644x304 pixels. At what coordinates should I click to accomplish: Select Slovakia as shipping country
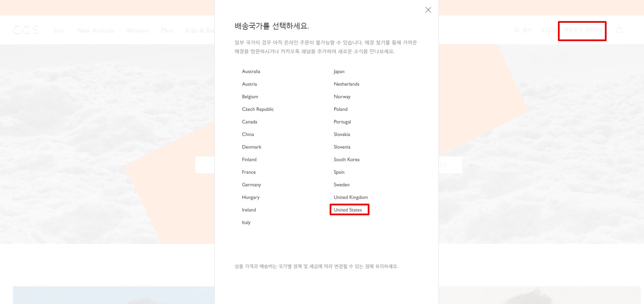[x=342, y=134]
